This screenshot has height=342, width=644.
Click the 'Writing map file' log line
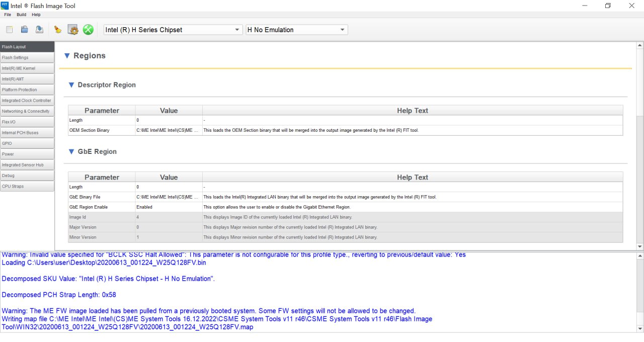pos(217,323)
